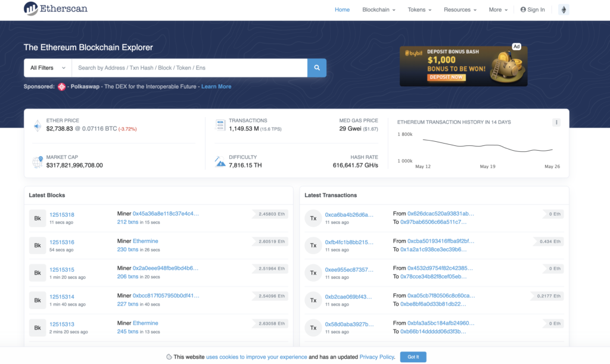Click the Bk icon for block 12515313
This screenshot has width=610, height=364.
point(38,328)
